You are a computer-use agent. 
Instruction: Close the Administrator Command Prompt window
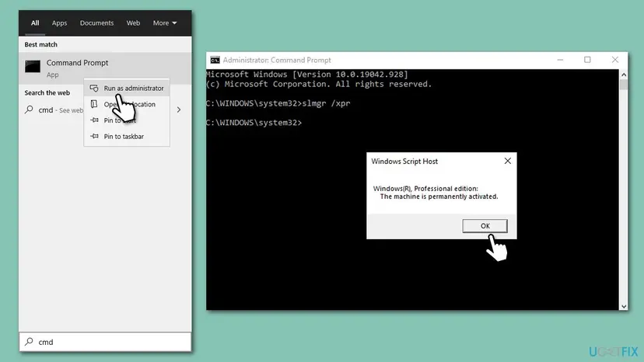615,60
